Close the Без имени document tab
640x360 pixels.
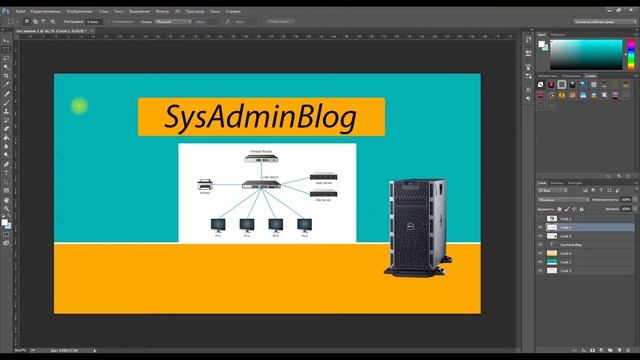point(92,31)
